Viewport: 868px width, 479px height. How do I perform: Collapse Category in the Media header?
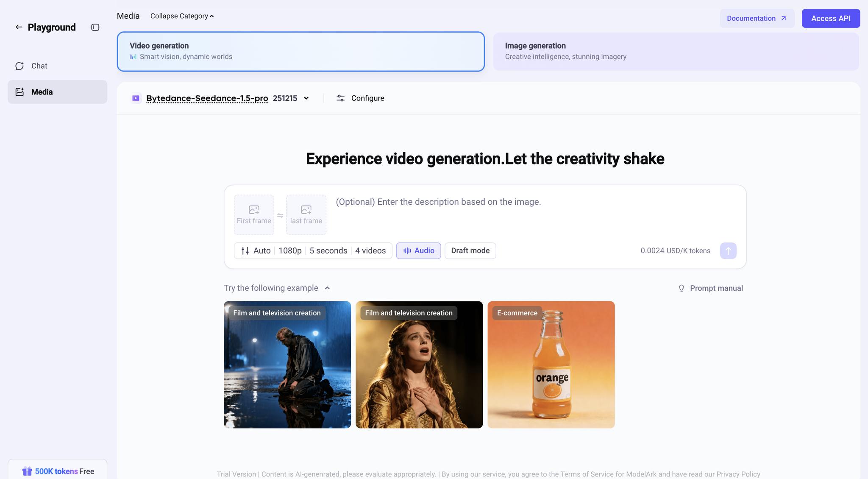tap(182, 16)
